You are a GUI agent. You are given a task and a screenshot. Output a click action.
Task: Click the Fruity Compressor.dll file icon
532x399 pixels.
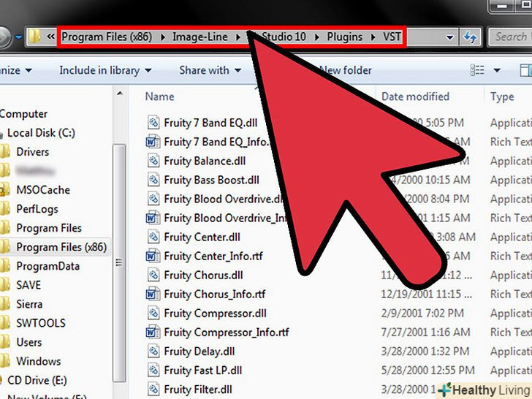[x=153, y=313]
